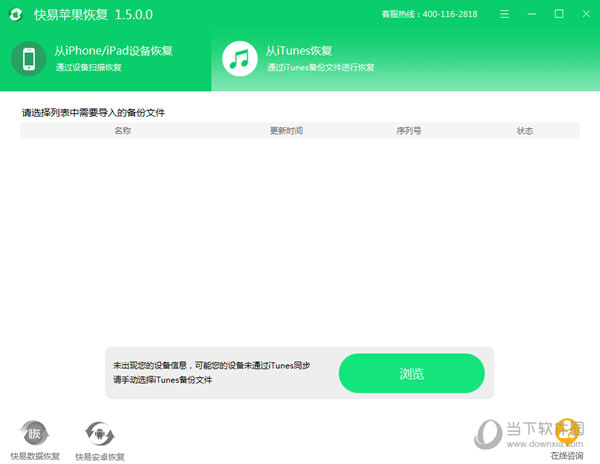Click the 序列号 column header
Screen dimensions: 600x464
pos(409,131)
